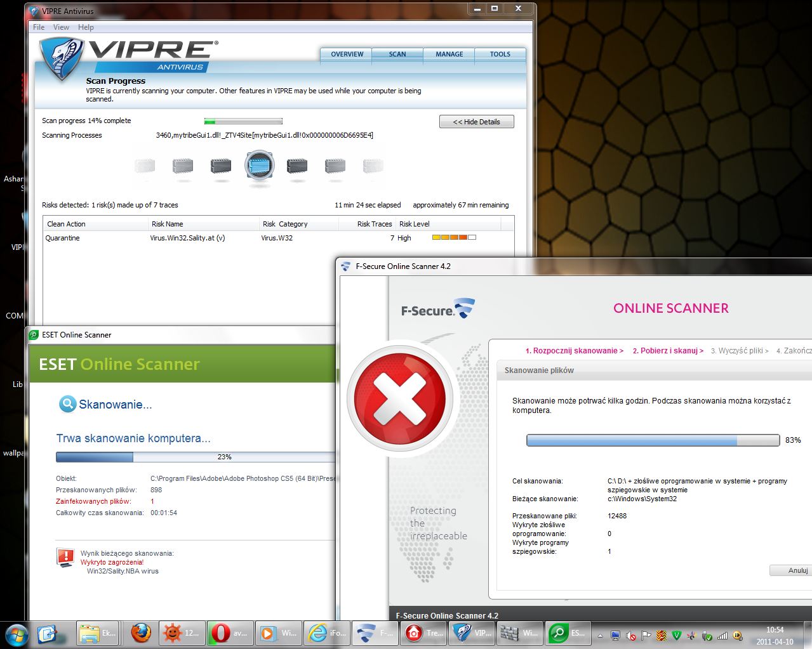Open the brick wall firewall taskbar button

(519, 633)
